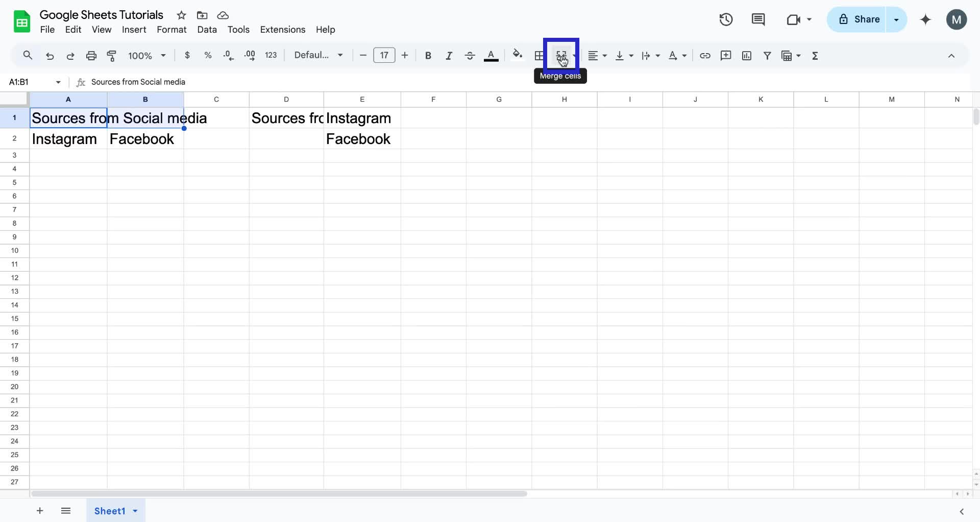
Task: Insert a chart
Action: click(x=747, y=55)
